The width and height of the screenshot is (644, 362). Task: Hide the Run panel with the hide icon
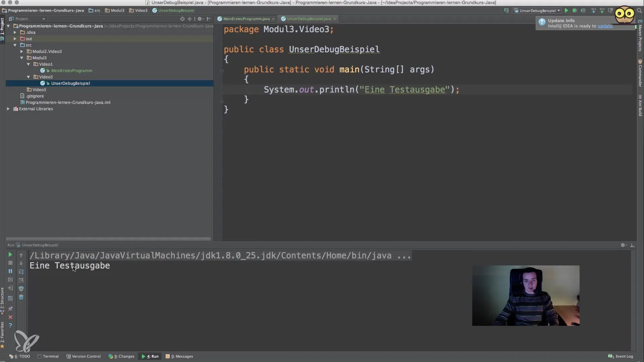click(x=632, y=245)
